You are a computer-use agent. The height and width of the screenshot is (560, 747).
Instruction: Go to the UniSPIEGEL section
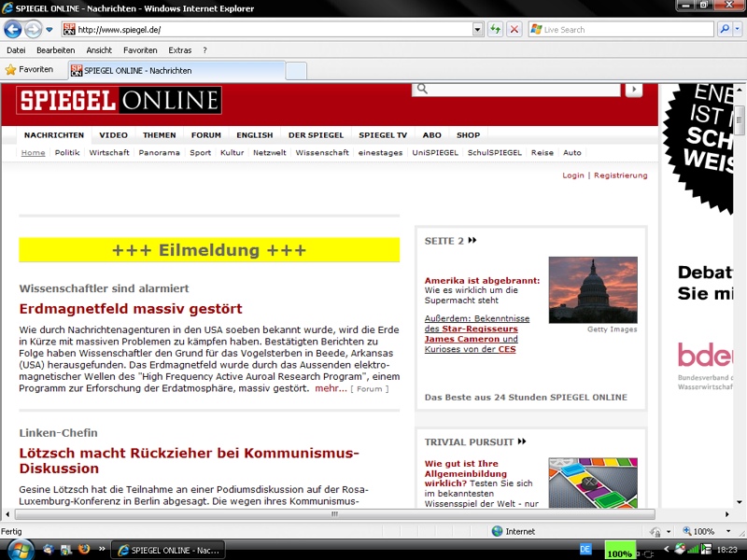[435, 153]
